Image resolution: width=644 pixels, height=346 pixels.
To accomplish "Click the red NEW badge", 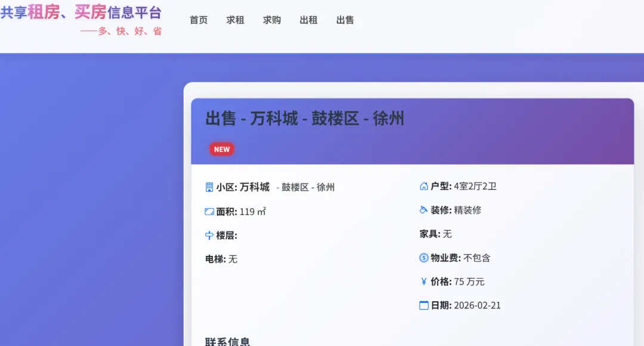I will (x=222, y=149).
